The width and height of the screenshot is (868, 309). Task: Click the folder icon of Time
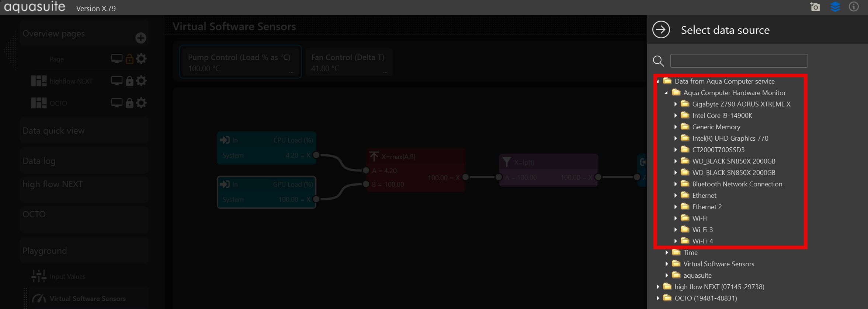pyautogui.click(x=676, y=252)
